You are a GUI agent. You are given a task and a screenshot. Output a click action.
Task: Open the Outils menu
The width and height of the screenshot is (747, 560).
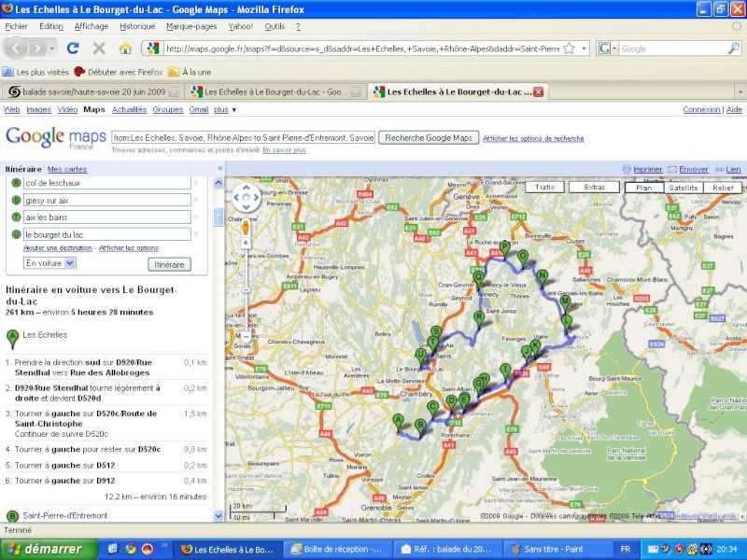(x=275, y=26)
